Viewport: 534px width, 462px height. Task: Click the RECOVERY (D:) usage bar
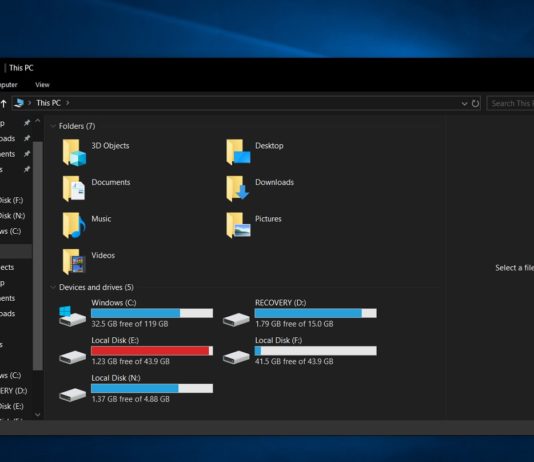point(316,313)
